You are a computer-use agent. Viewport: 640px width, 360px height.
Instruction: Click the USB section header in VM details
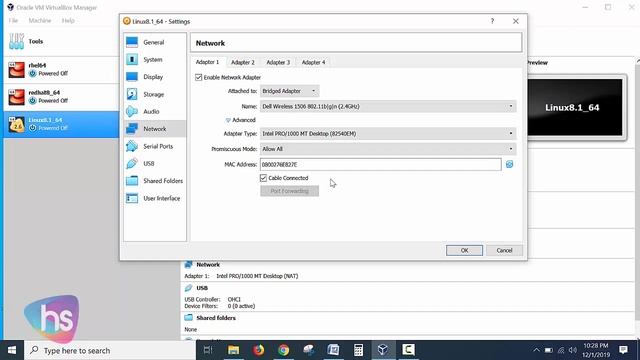tap(202, 288)
